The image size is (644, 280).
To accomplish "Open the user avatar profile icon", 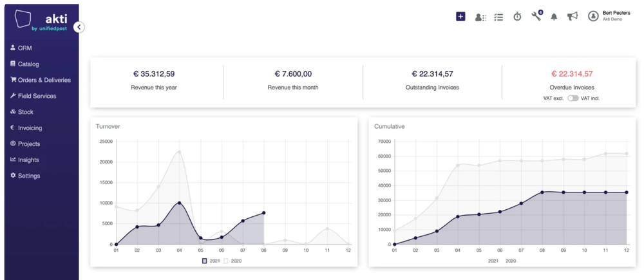I will click(x=592, y=16).
